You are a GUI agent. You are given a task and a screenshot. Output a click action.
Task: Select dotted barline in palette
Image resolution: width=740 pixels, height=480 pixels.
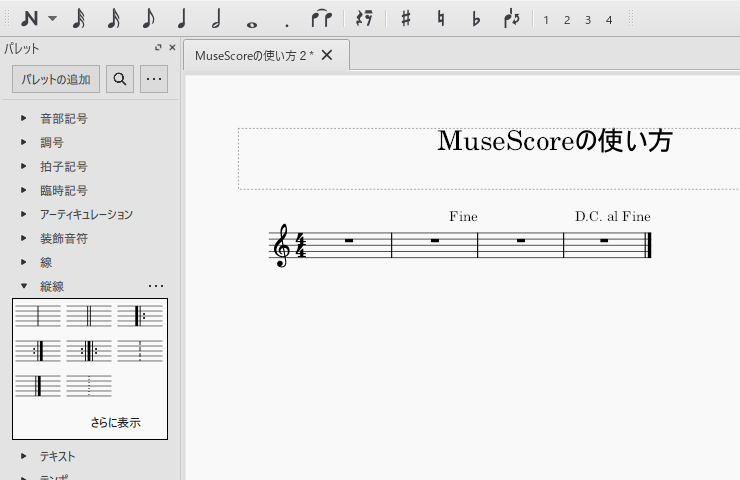click(89, 386)
